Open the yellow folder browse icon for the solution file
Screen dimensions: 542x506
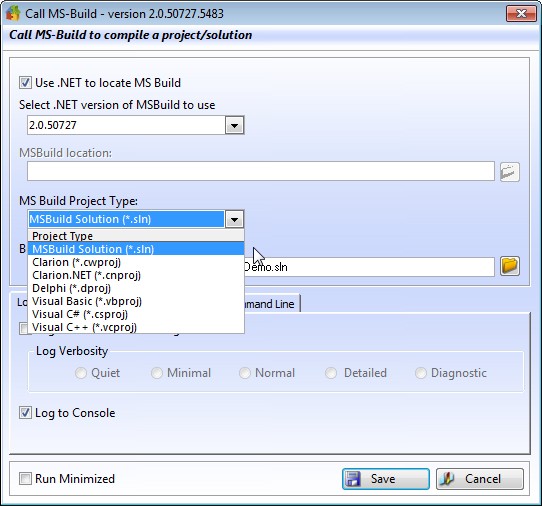pyautogui.click(x=510, y=266)
